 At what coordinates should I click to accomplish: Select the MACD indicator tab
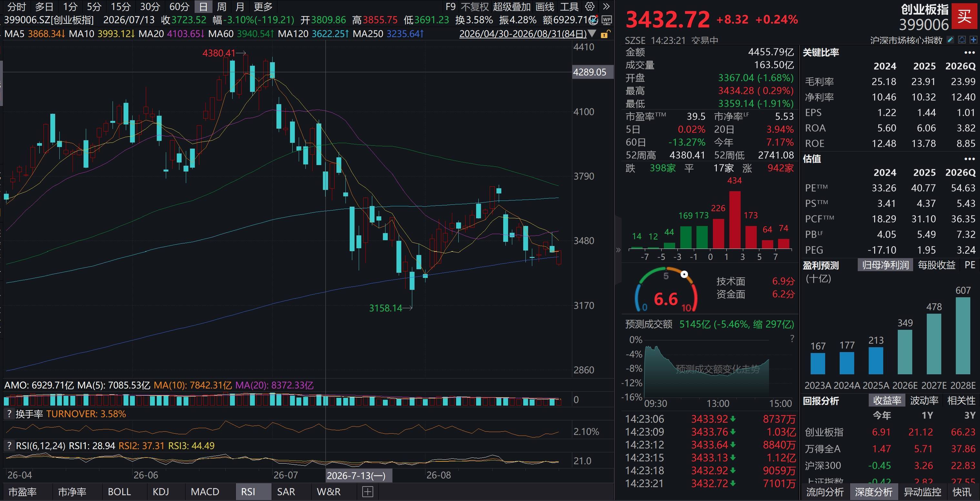pos(205,492)
